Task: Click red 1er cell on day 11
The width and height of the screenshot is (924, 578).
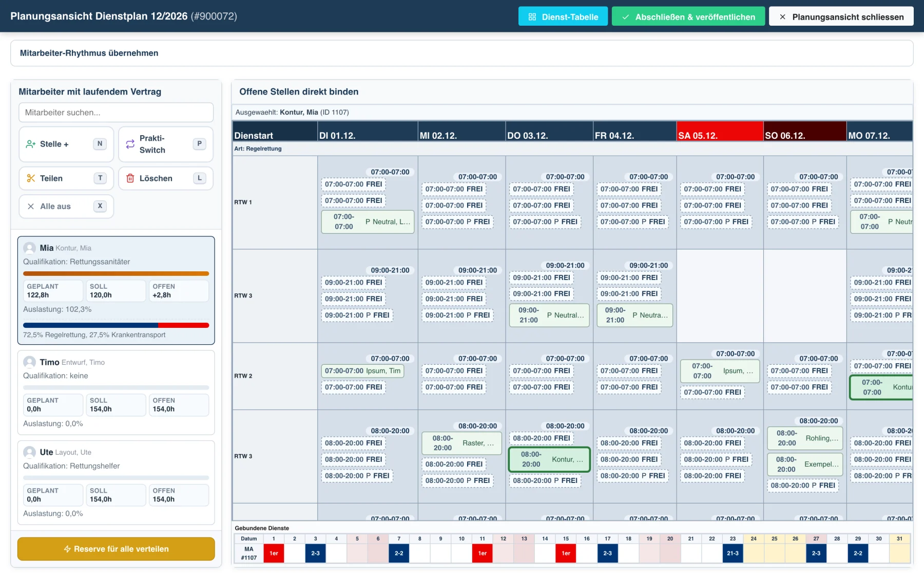Action: tap(482, 553)
